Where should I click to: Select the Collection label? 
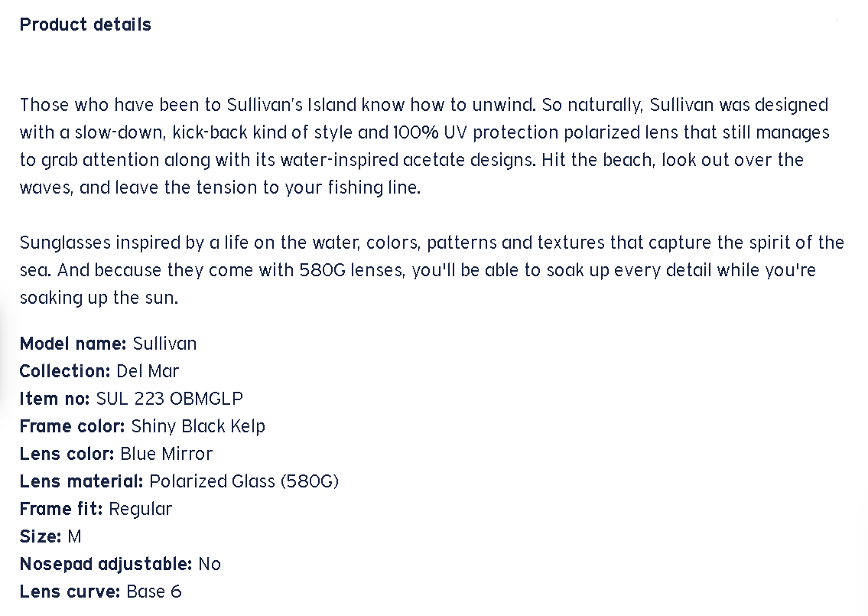(x=66, y=371)
